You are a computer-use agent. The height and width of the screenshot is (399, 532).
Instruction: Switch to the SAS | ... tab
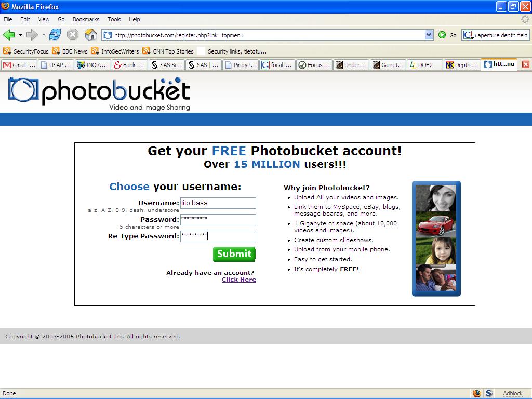[204, 65]
